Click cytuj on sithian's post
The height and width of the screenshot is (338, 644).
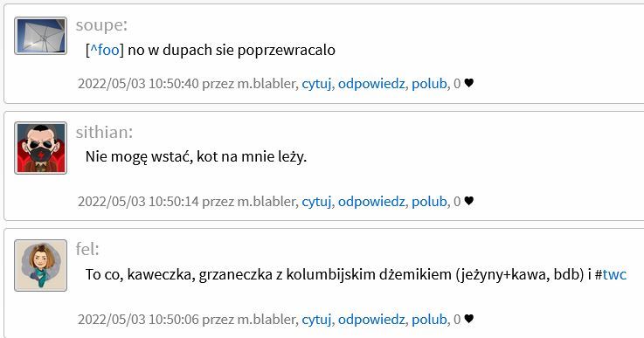coord(316,202)
